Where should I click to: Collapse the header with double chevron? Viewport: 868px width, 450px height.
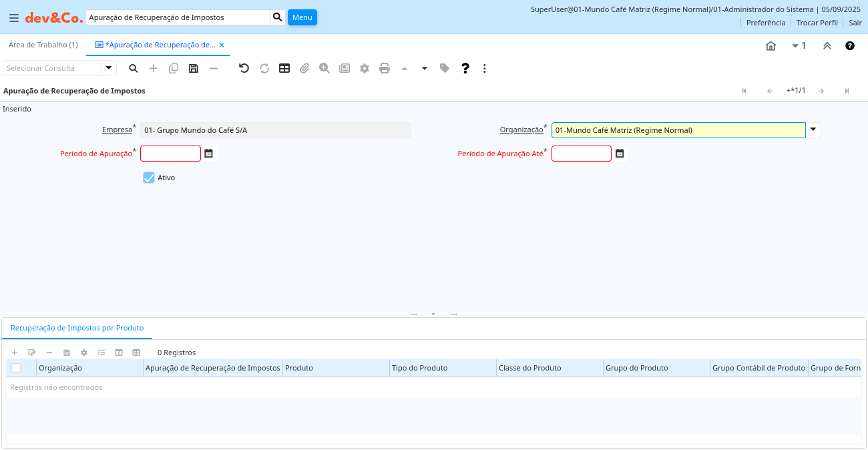pos(827,46)
